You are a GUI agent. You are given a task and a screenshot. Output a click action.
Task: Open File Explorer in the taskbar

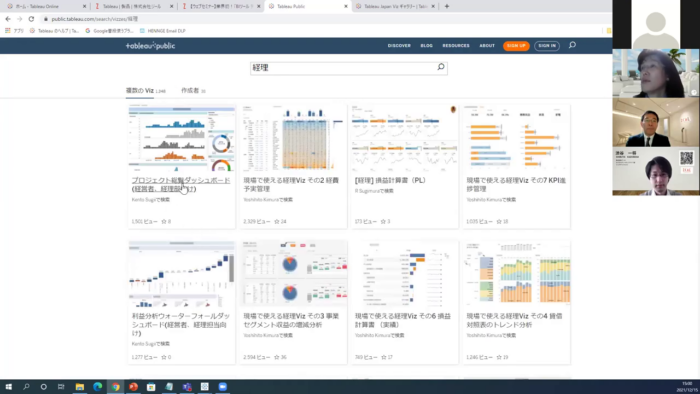79,386
